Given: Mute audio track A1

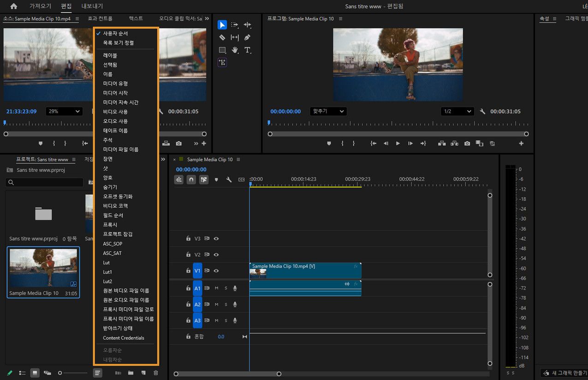Looking at the screenshot, I should pos(216,289).
